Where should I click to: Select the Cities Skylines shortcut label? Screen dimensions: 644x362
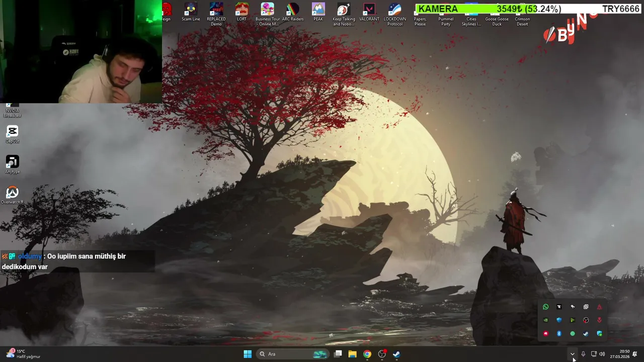click(471, 22)
